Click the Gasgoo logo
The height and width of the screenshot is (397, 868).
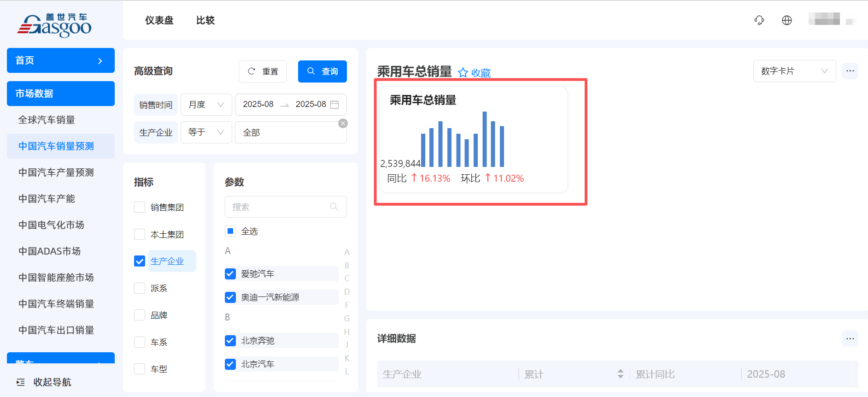pyautogui.click(x=55, y=25)
